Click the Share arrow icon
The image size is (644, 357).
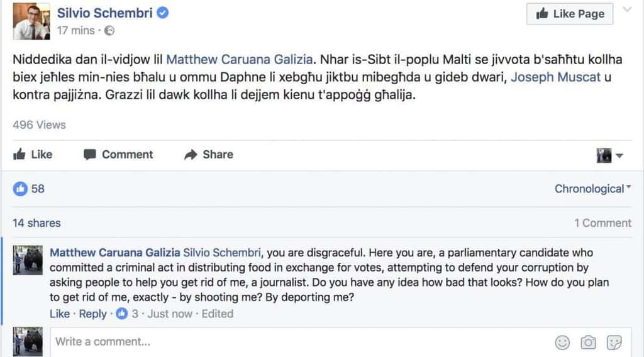[191, 155]
